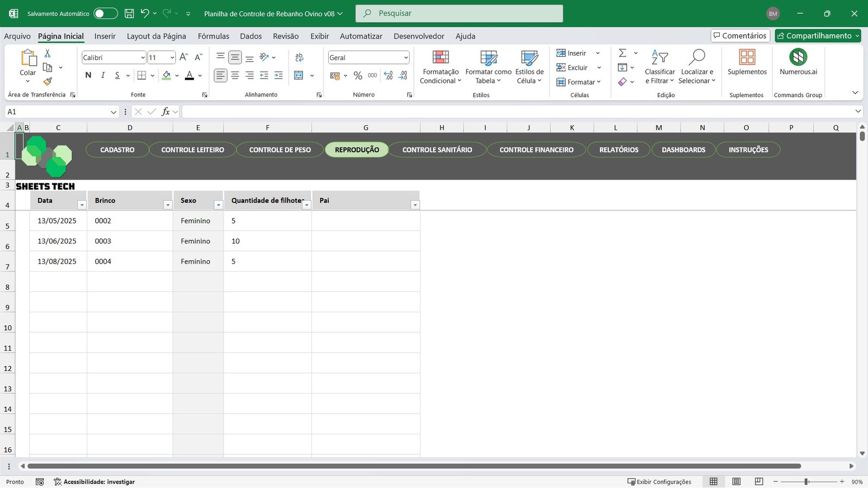Switch to the Exibir ribbon tab
The image size is (868, 488).
coord(320,36)
